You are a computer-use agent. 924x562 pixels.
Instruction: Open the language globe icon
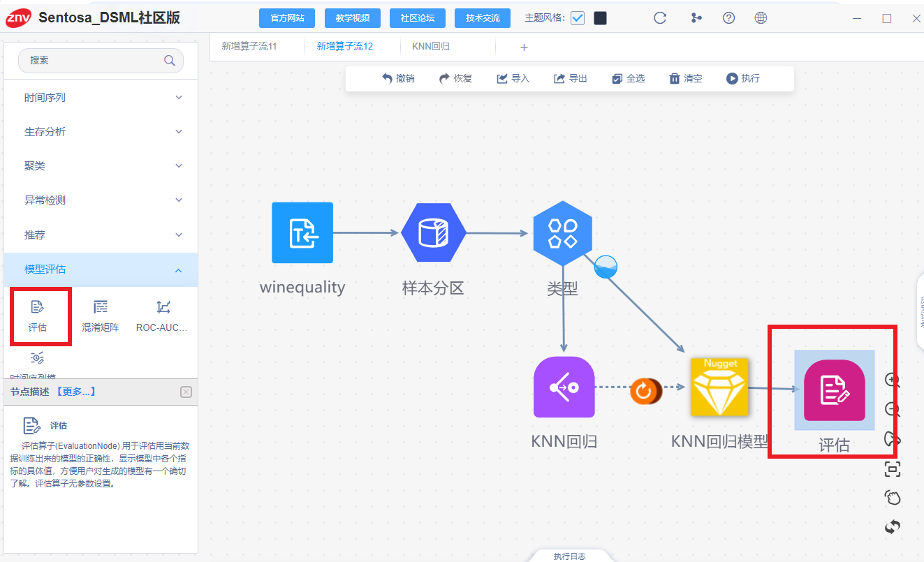(761, 18)
